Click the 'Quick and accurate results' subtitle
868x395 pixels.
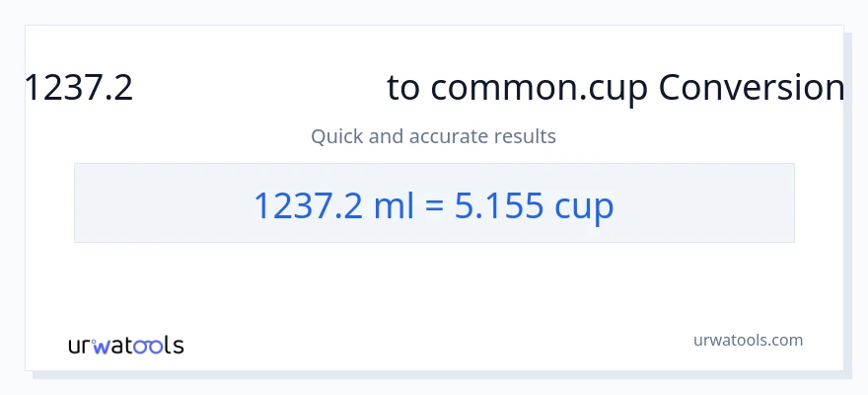click(433, 136)
